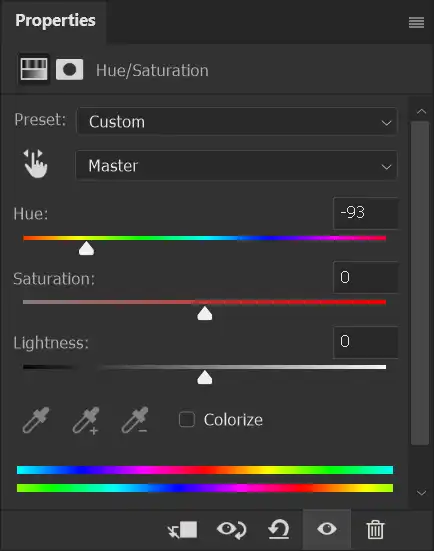Click the Hue value field showing -93
This screenshot has width=434, height=551.
pos(365,213)
